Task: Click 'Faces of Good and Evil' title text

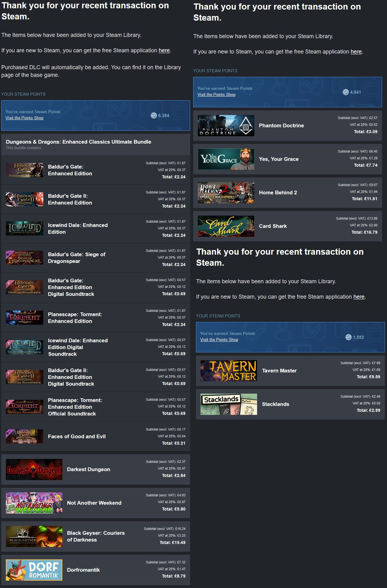Action: tap(77, 436)
